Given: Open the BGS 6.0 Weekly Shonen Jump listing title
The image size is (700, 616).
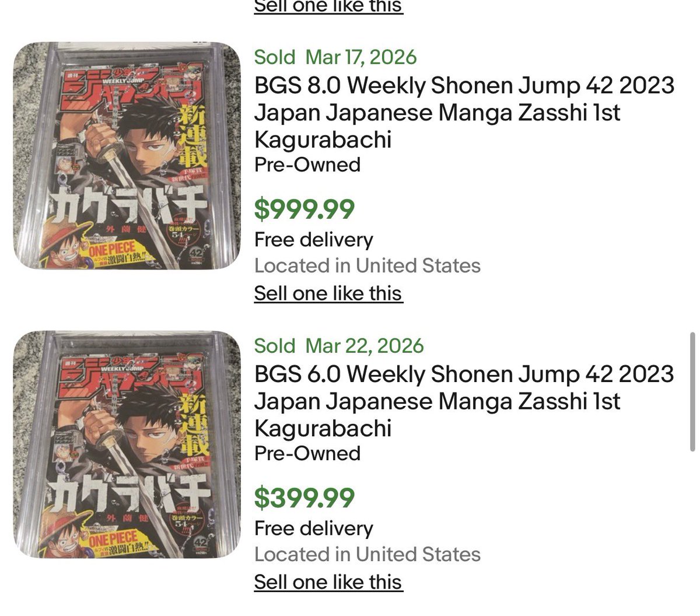Looking at the screenshot, I should pyautogui.click(x=464, y=401).
